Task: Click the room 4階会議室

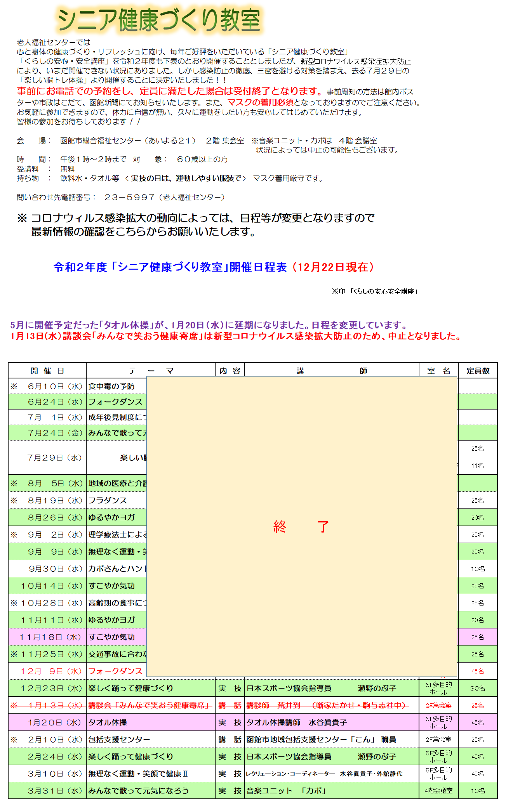Action: [x=439, y=791]
